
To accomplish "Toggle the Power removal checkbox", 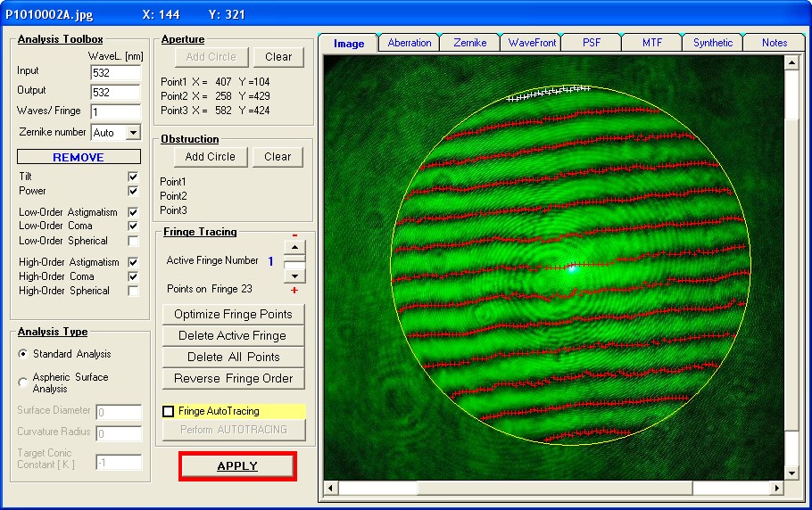I will click(x=133, y=191).
